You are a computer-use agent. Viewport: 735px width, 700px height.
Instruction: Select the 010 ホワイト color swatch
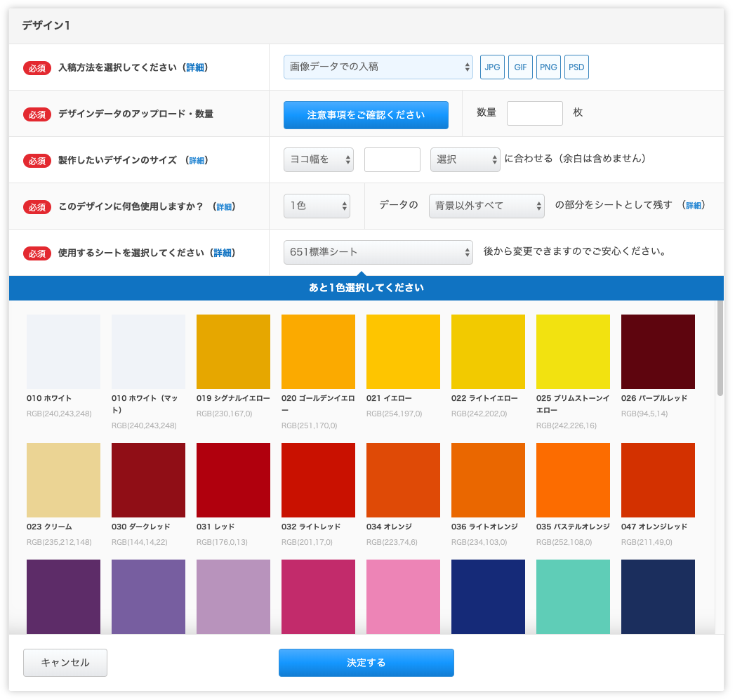click(x=62, y=351)
